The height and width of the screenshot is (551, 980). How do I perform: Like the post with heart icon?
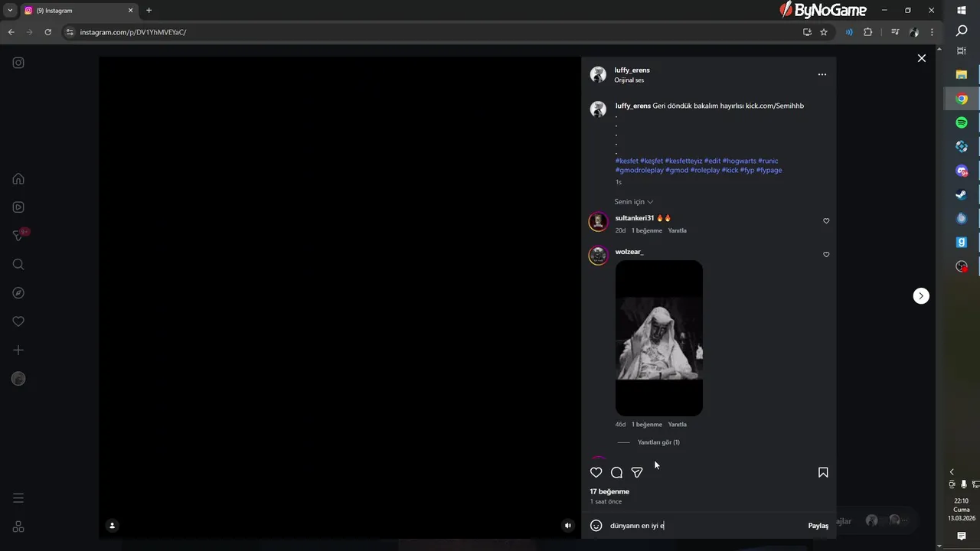pyautogui.click(x=596, y=472)
